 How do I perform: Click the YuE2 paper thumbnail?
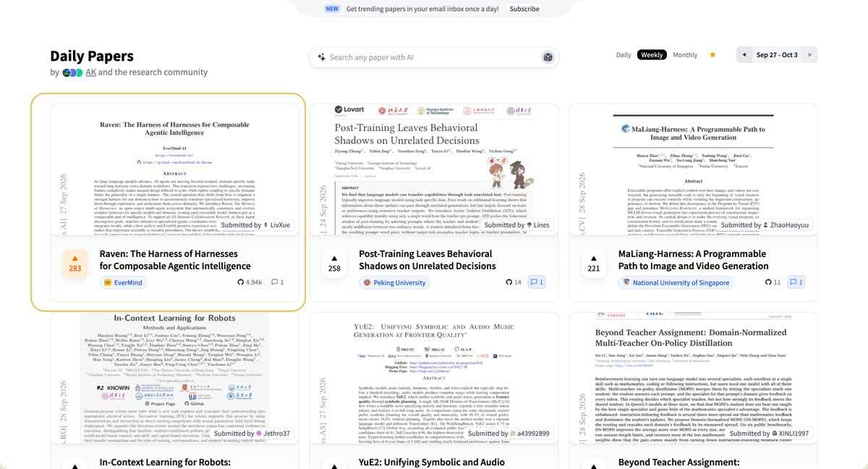click(434, 379)
